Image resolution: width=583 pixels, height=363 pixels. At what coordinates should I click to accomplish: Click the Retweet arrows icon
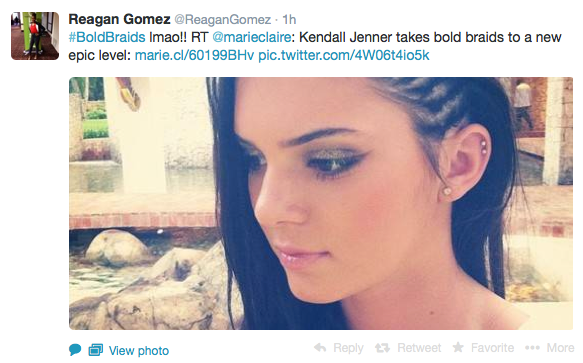pyautogui.click(x=382, y=348)
